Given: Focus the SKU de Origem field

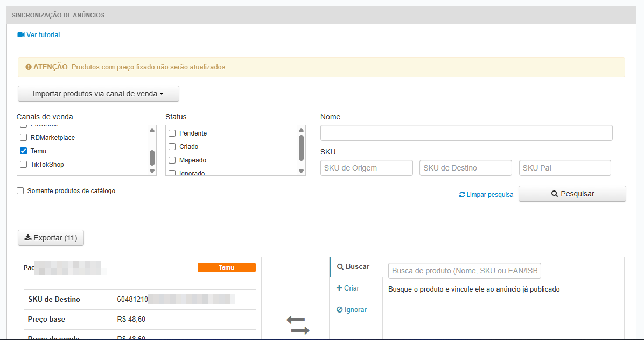Looking at the screenshot, I should (366, 168).
